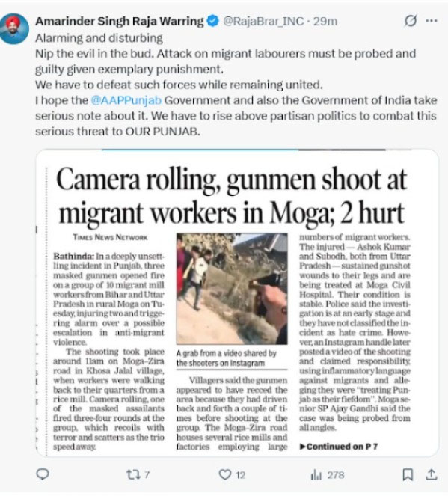Expand the attached newspaper clipping image
Viewport: 448px width, 496px height.
(x=237, y=303)
